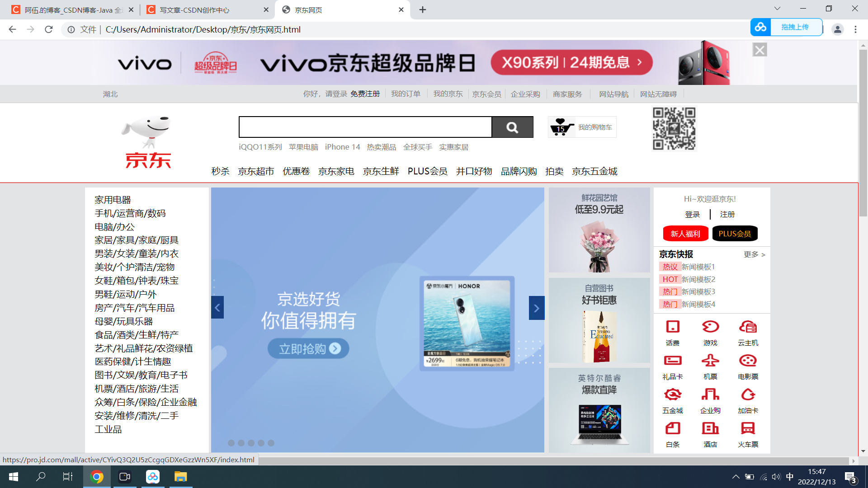Select the last carousel indicator dot

coord(271,443)
